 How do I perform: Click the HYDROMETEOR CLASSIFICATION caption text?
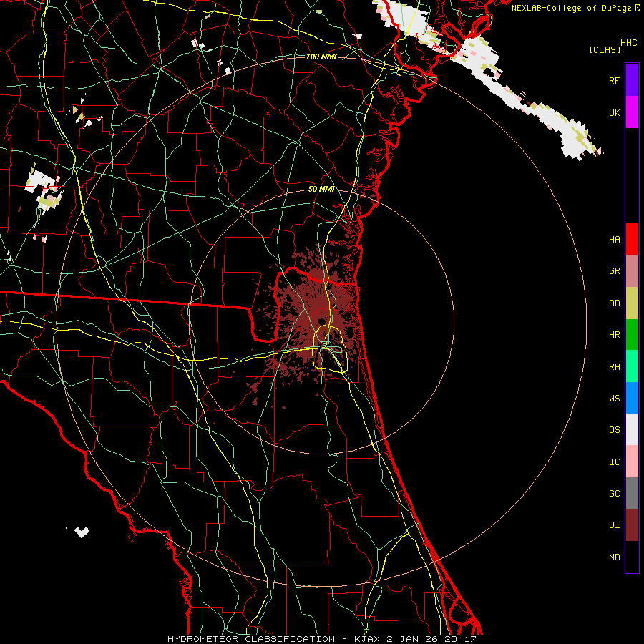tap(251, 639)
